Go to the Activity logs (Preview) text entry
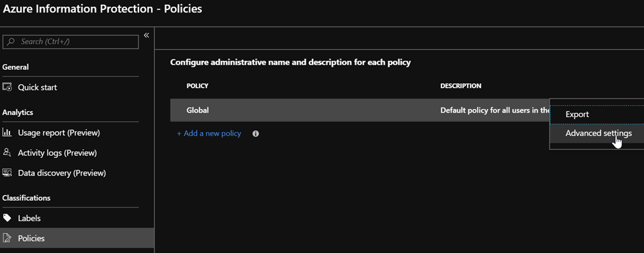The height and width of the screenshot is (253, 644). point(57,153)
